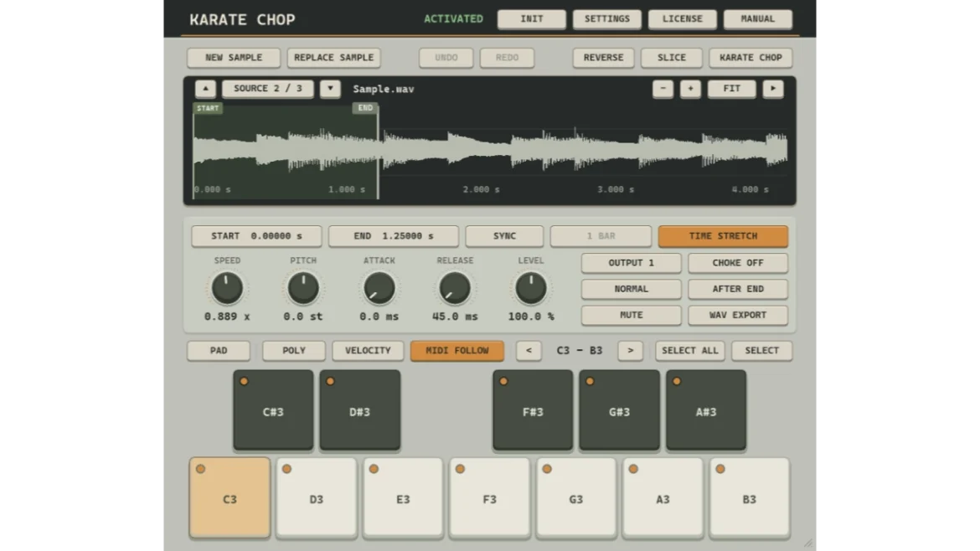Select the C3 pad
This screenshot has width=980, height=551.
(230, 498)
